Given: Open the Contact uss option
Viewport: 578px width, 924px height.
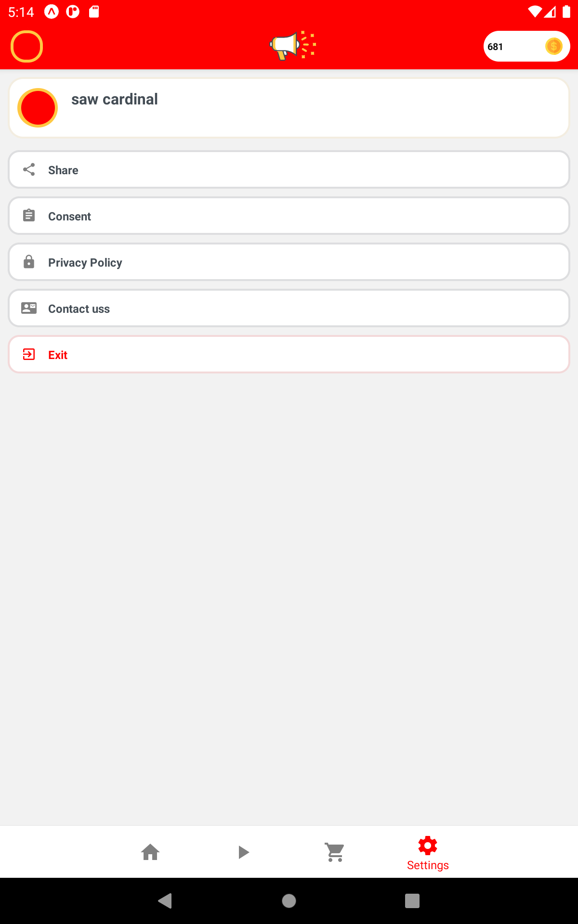Looking at the screenshot, I should pyautogui.click(x=289, y=308).
